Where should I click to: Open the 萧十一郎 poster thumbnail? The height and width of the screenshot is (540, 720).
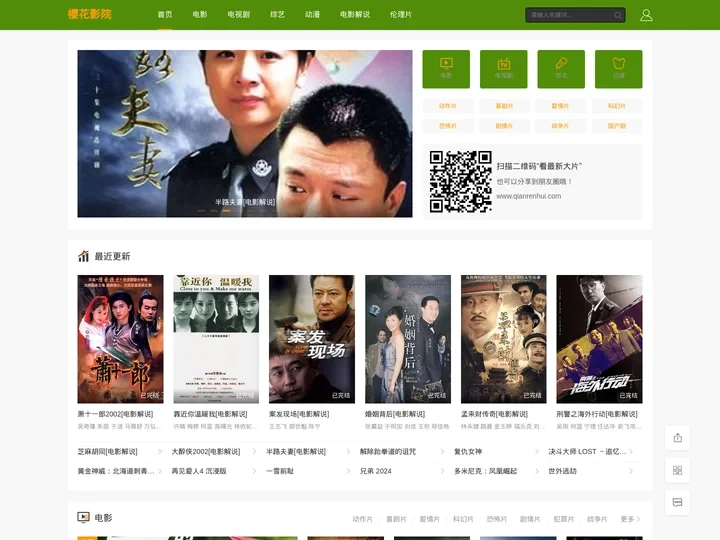(x=120, y=339)
